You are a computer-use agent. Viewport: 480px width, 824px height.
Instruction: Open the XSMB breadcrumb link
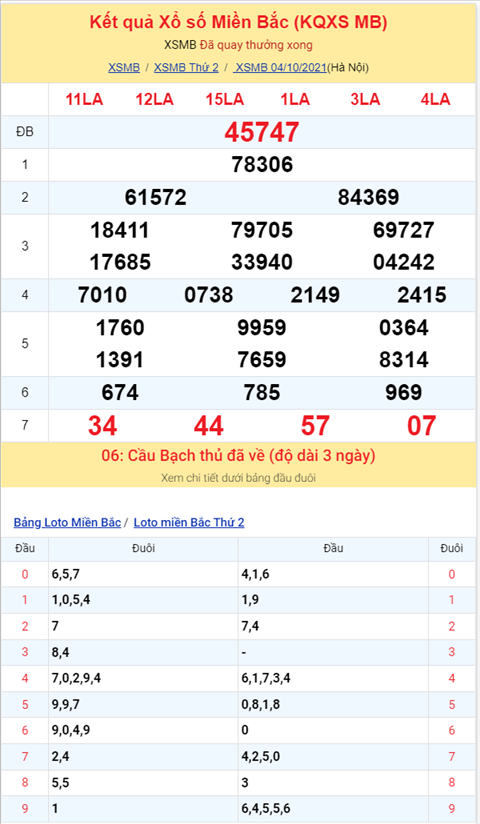tap(124, 67)
